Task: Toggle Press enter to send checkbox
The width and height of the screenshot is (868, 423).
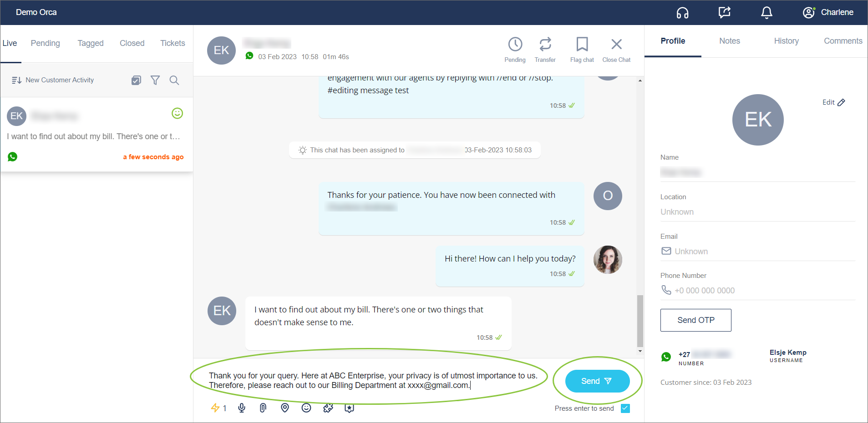Action: 625,408
